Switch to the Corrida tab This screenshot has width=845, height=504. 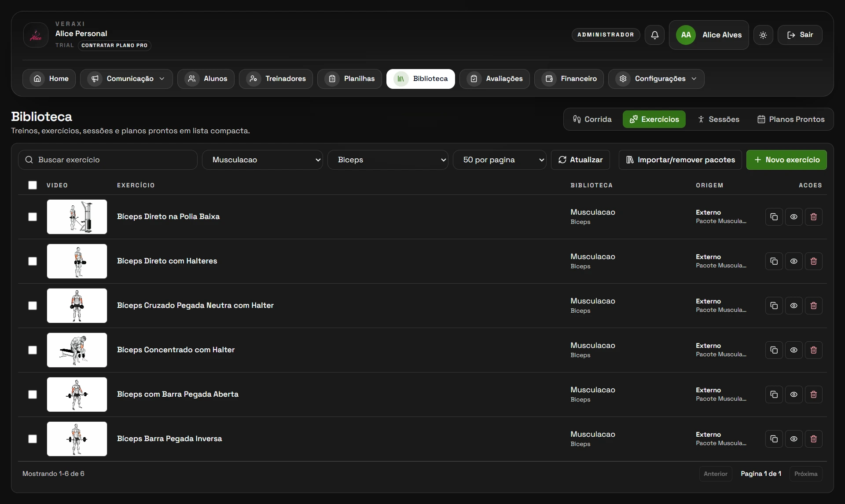592,119
